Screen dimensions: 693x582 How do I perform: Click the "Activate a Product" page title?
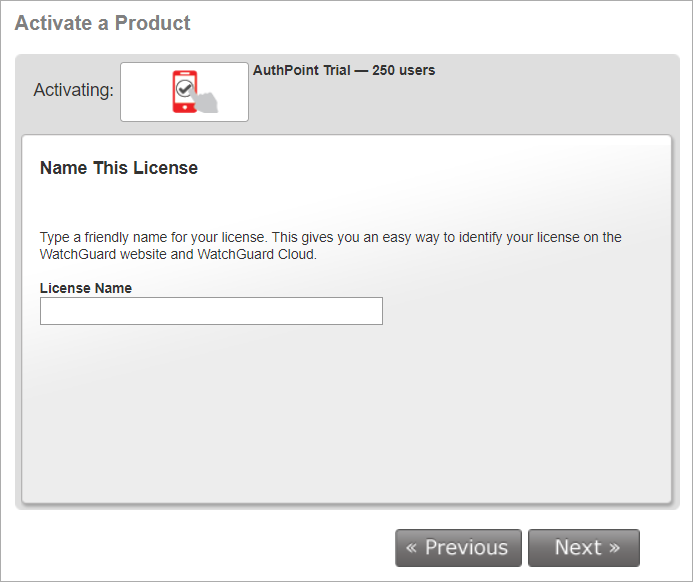tap(102, 22)
